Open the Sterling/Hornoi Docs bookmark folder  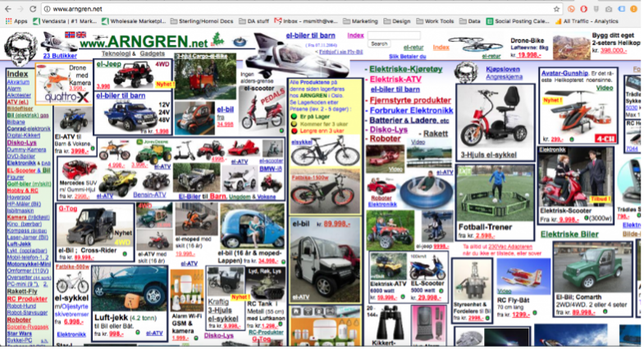[202, 21]
